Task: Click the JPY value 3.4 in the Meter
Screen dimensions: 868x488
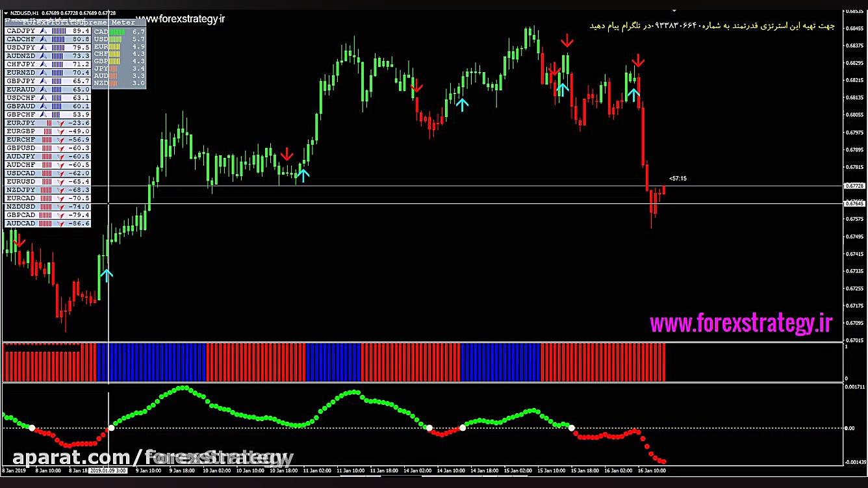Action: [138, 68]
